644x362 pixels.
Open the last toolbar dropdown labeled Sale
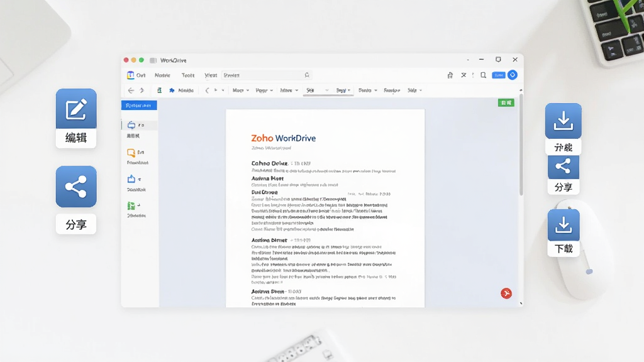414,90
